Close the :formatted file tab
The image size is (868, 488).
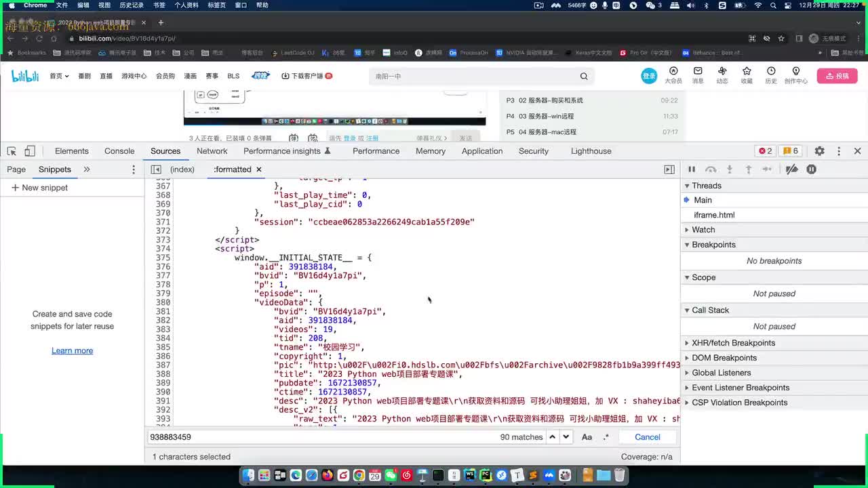[x=258, y=169]
